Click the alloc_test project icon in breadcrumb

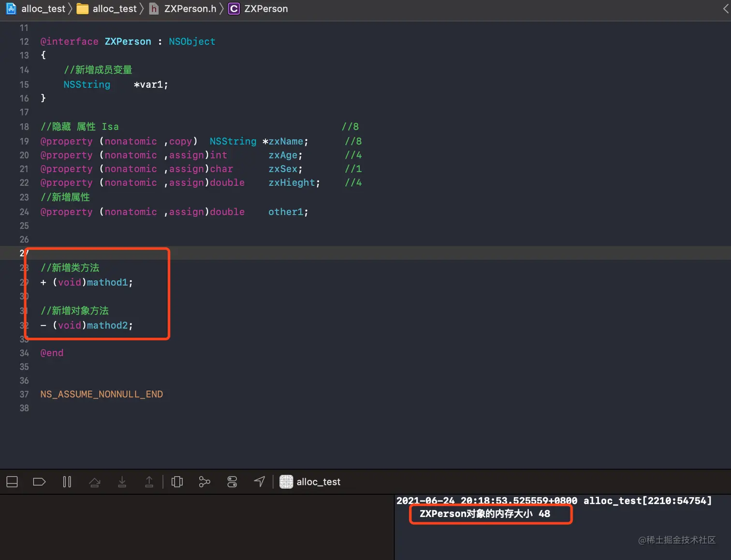tap(11, 8)
